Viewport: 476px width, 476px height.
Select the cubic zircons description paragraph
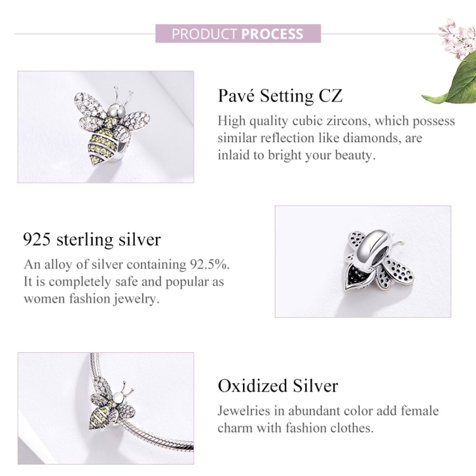336,138
